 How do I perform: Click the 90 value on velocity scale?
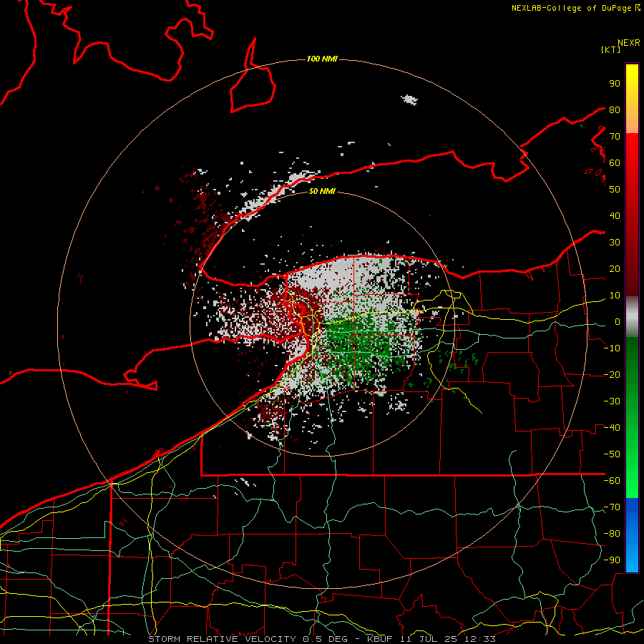click(615, 84)
